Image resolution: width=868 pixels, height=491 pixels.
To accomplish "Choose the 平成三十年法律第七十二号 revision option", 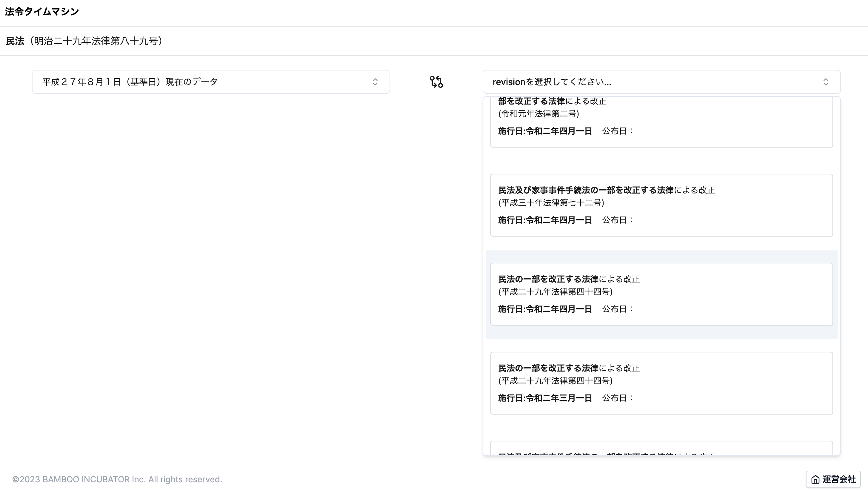I will tap(661, 205).
